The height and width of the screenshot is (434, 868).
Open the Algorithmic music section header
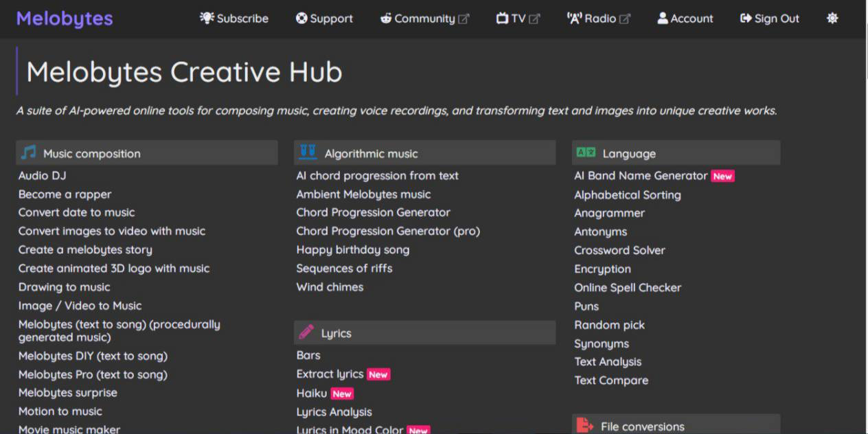pos(371,154)
